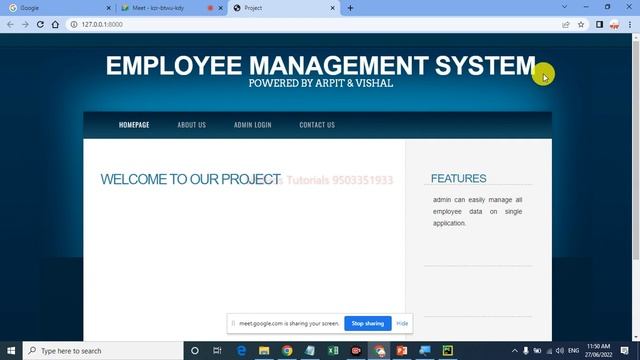The width and height of the screenshot is (640, 360).
Task: Open a new tab with plus button
Action: (350, 8)
